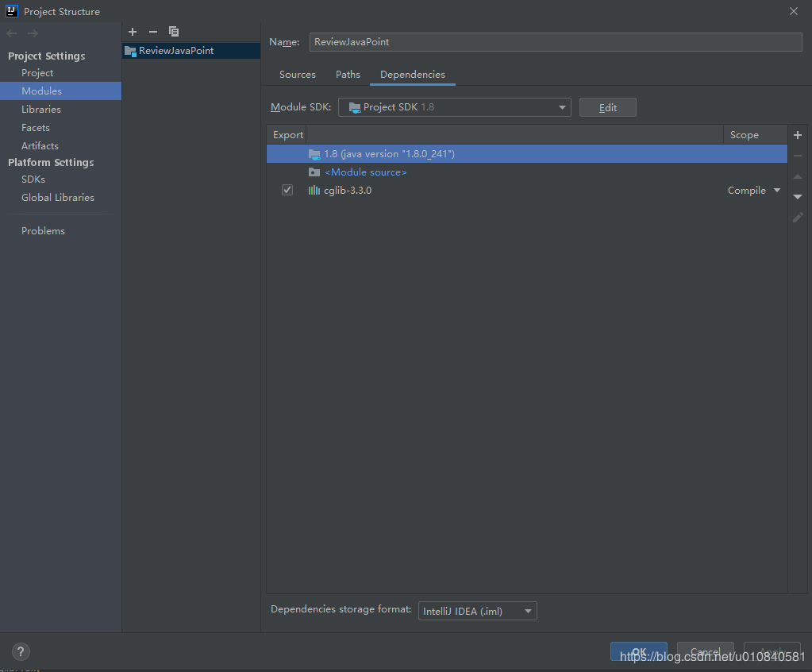Select the Module source dependency row
Screen dimensions: 812x672
(365, 172)
